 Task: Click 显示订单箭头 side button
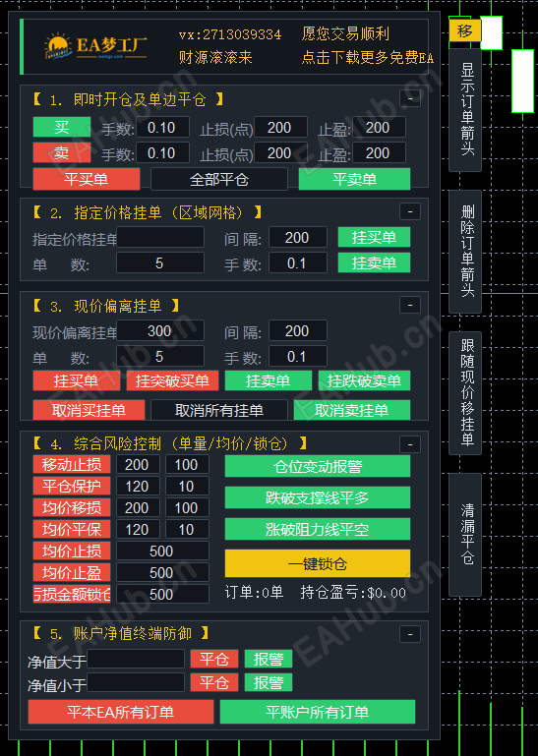point(465,110)
